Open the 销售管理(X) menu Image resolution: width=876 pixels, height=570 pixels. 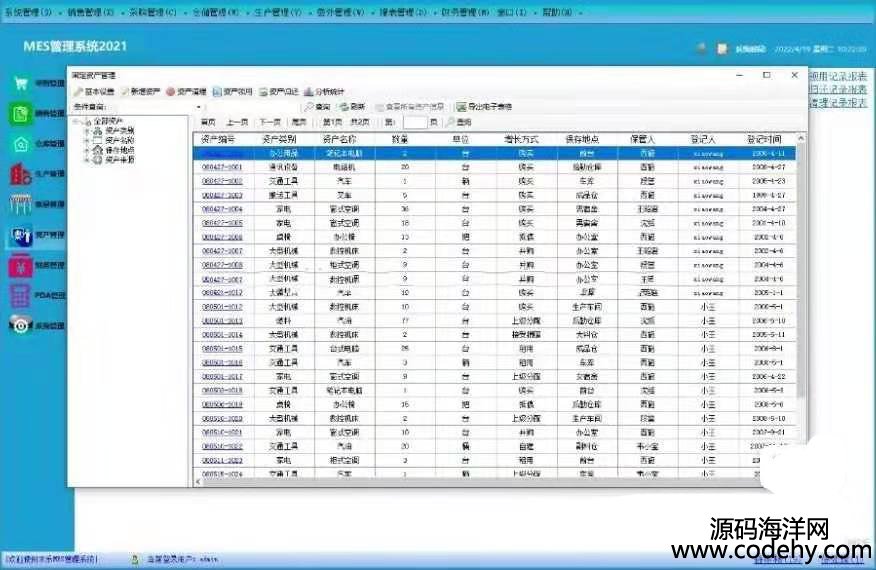(x=91, y=12)
